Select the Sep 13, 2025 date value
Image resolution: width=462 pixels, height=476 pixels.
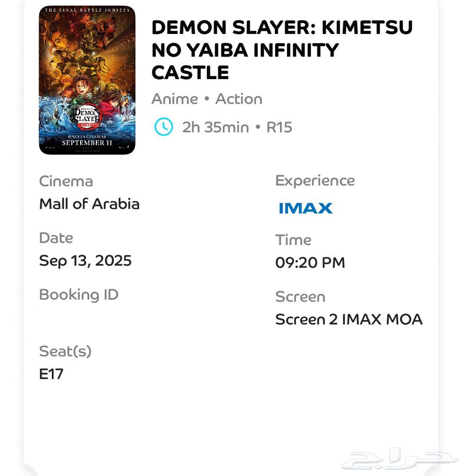[x=85, y=261]
